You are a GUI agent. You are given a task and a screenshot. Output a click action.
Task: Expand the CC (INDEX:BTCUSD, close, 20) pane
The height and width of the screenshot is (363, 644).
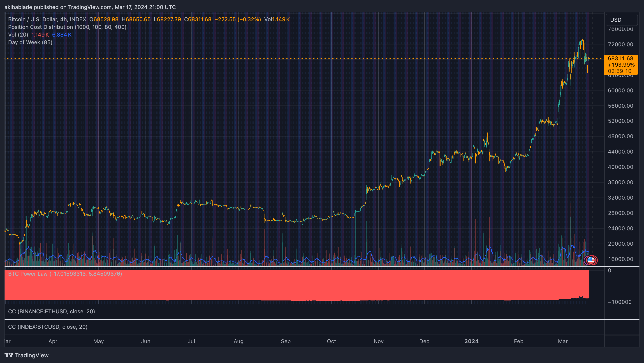click(48, 327)
